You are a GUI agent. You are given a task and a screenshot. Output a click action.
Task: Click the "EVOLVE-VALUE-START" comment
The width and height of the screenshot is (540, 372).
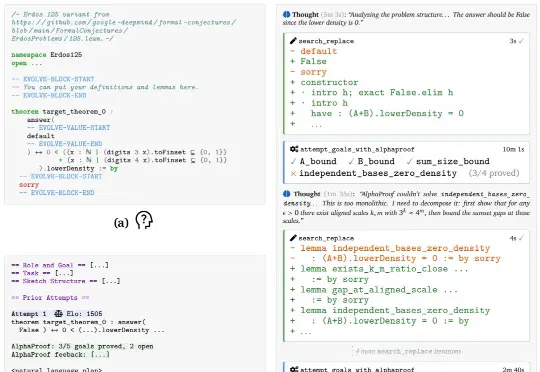[x=69, y=128]
